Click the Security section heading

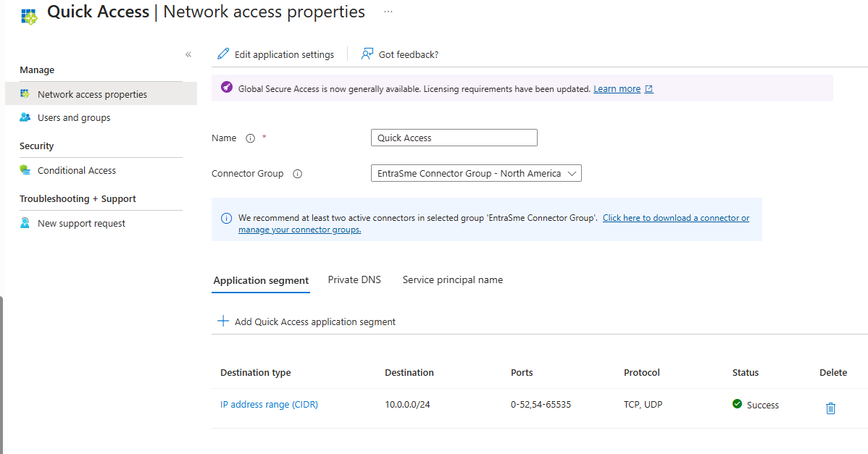pyautogui.click(x=36, y=146)
